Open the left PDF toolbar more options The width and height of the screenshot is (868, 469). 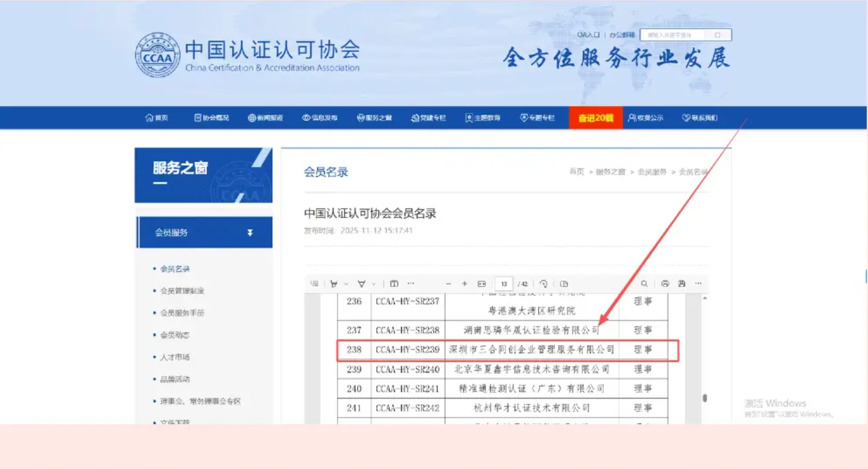pos(411,284)
